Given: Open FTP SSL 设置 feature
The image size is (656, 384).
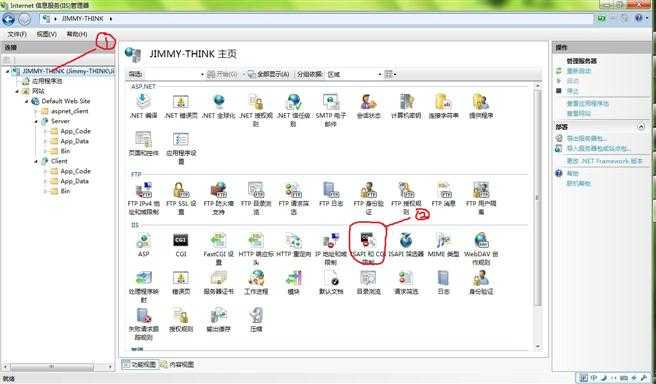Looking at the screenshot, I should (181, 197).
